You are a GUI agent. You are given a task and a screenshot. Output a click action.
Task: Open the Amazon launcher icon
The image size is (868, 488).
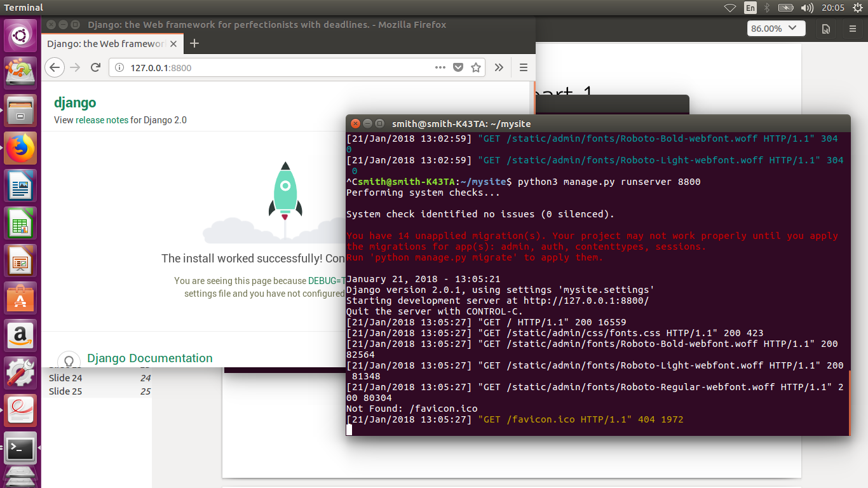(x=21, y=336)
